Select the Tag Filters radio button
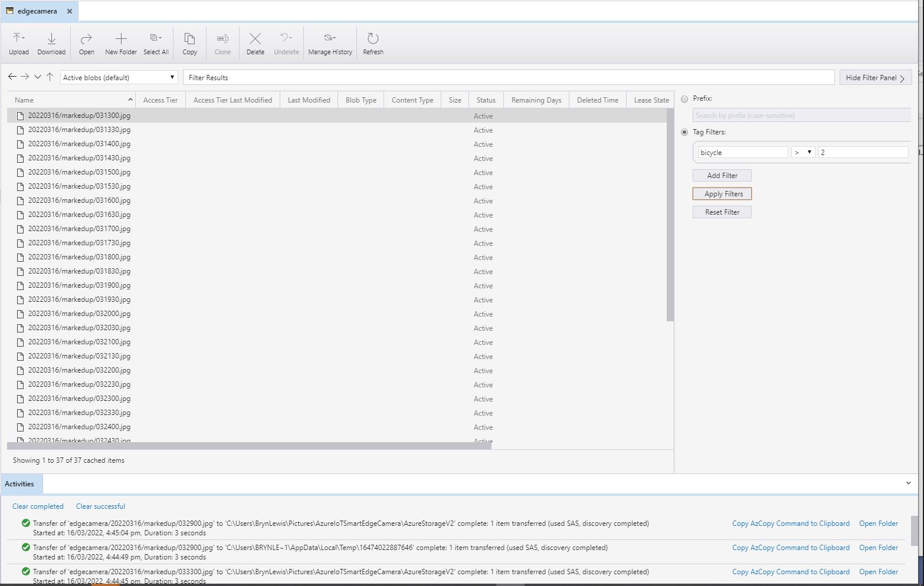 [x=684, y=132]
